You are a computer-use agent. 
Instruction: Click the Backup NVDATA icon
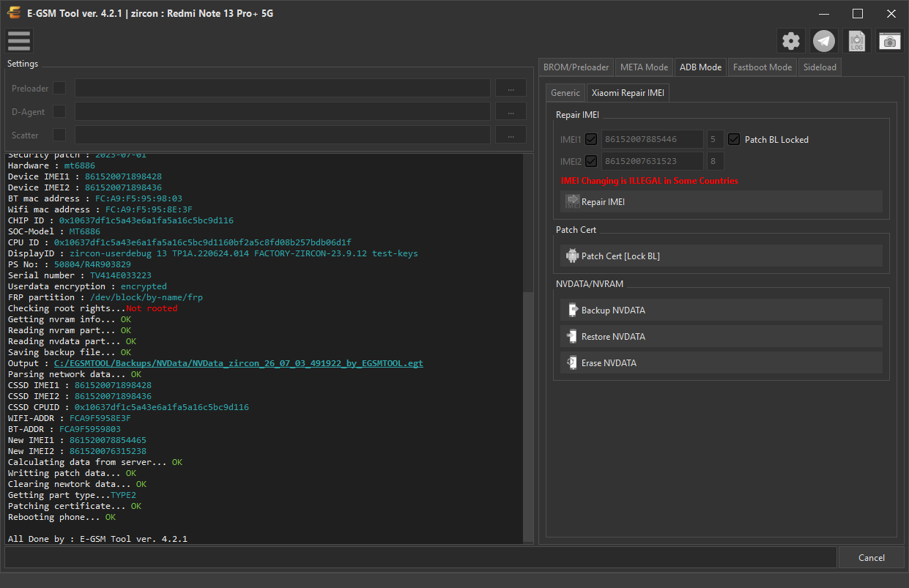pos(572,310)
